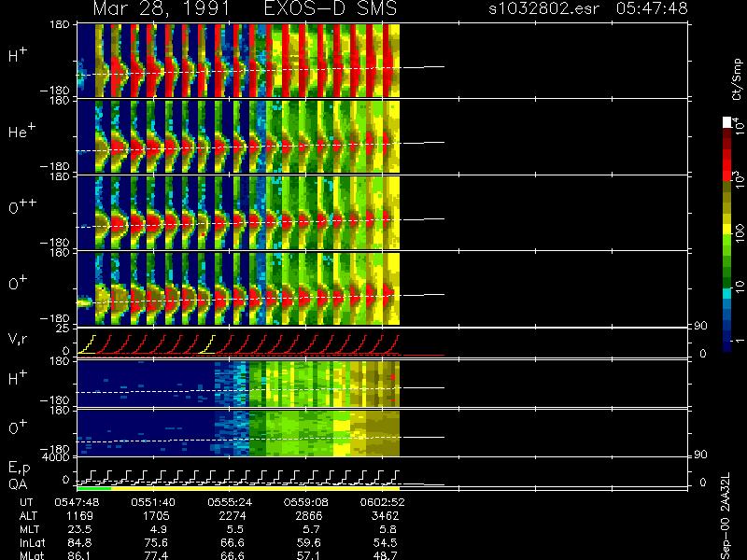
Task: Click the MLT value "5.8"
Action: (x=388, y=529)
